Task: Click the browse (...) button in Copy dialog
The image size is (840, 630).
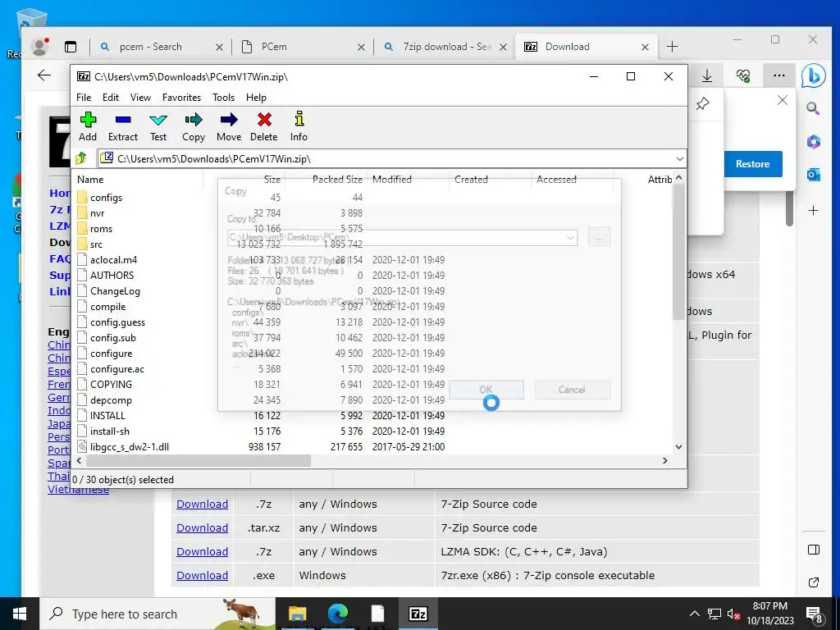Action: 599,237
